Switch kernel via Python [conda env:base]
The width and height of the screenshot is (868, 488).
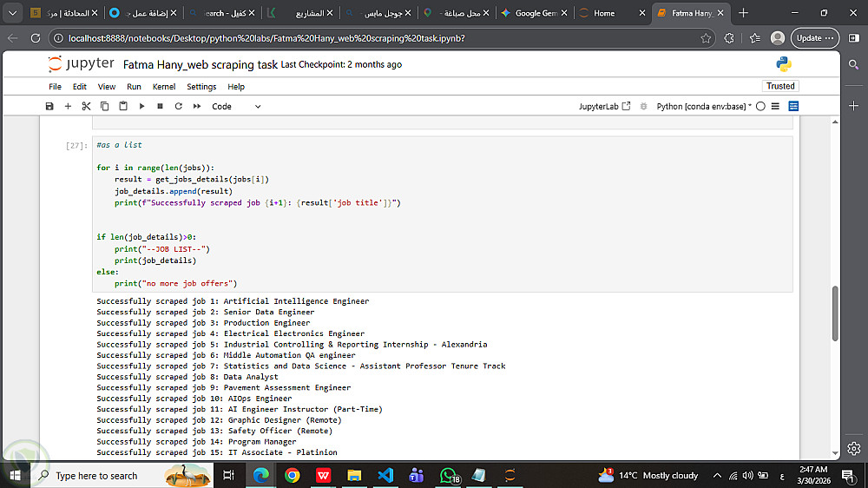704,106
